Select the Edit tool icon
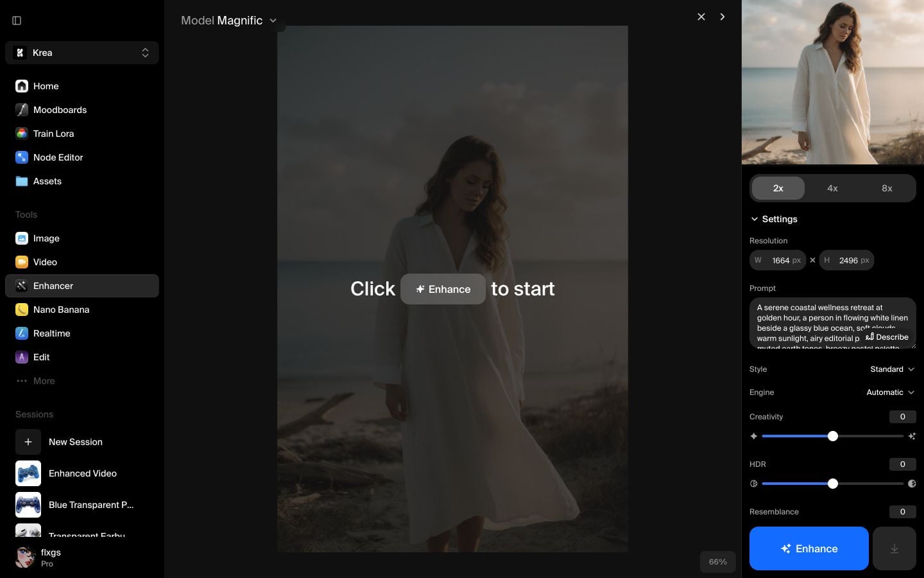Screen dimensions: 924x578 point(22,357)
